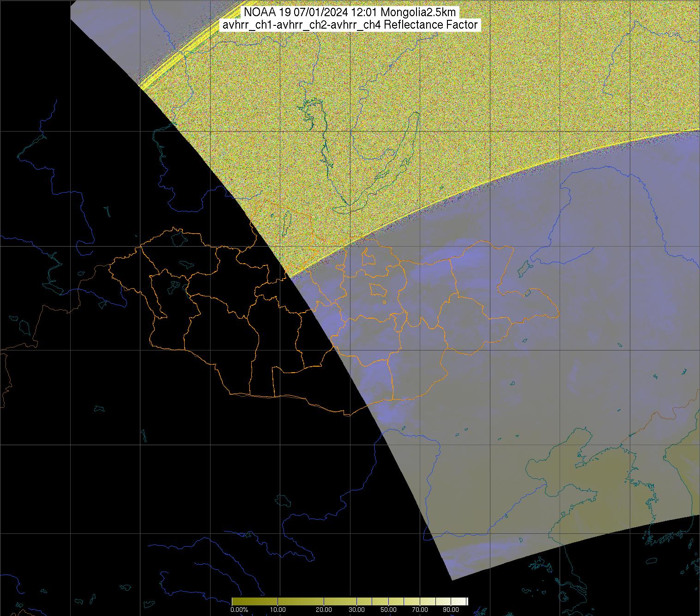
Task: Click the avhrr channels Reflectance Factor label
Action: coord(350,25)
